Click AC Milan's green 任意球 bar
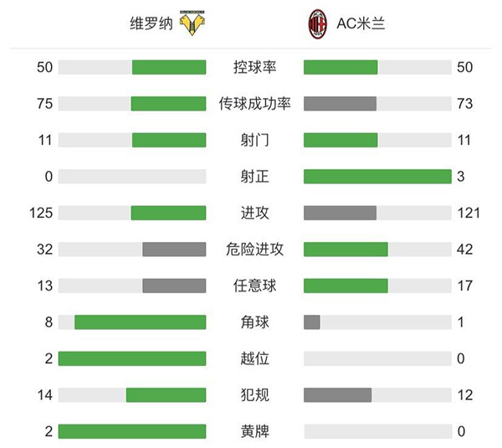Image resolution: width=502 pixels, height=448 pixels. pyautogui.click(x=346, y=286)
